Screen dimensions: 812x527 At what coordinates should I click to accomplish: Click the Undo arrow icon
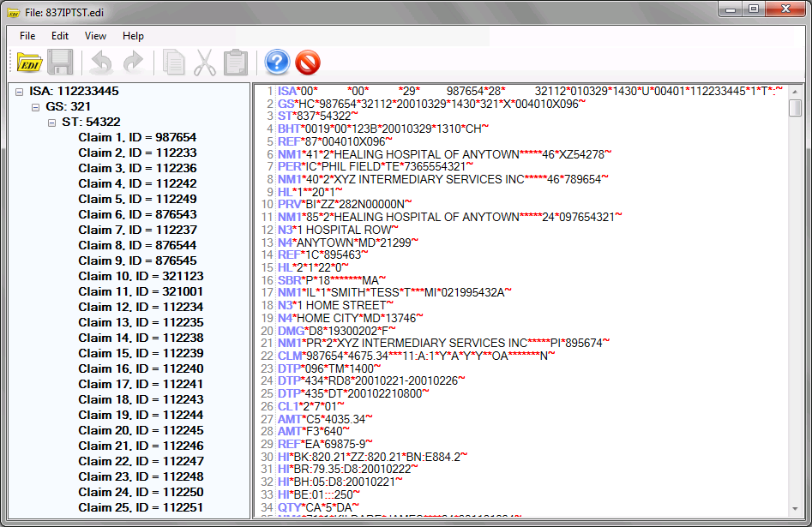tap(101, 63)
